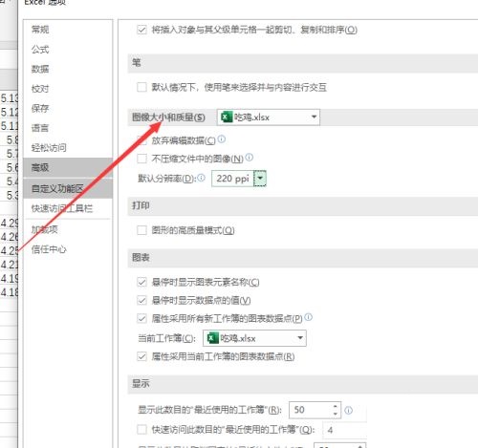This screenshot has height=448, width=478.
Task: Enable 快速访问此数目的最近使用的工作簿 checkbox
Action: click(x=141, y=430)
